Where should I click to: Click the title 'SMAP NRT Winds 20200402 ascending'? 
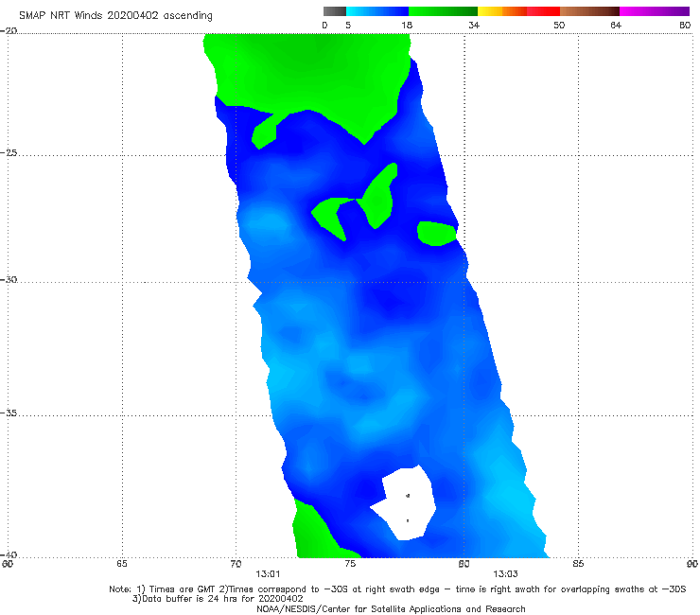(x=115, y=15)
